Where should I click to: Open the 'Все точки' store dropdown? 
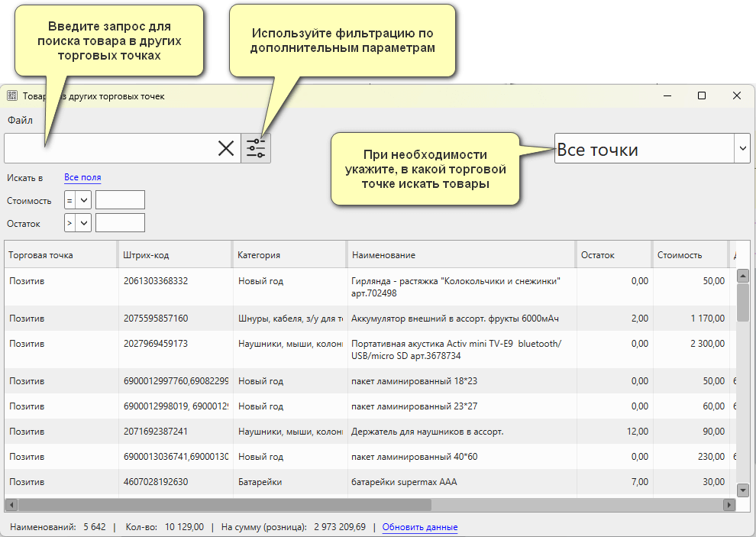742,149
